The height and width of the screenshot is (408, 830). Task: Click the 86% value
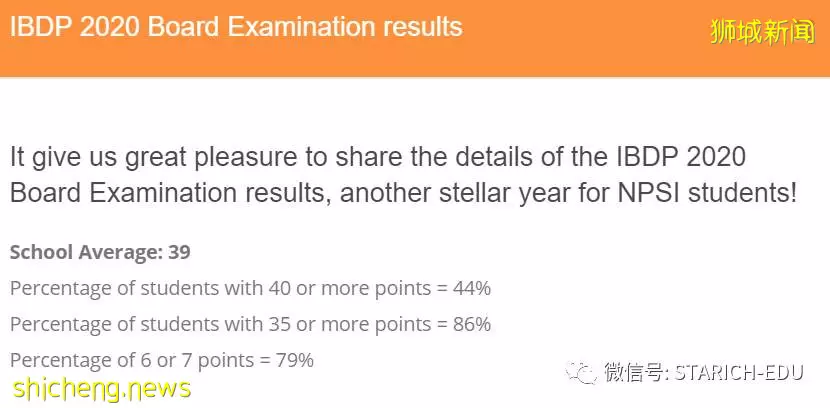tap(472, 324)
